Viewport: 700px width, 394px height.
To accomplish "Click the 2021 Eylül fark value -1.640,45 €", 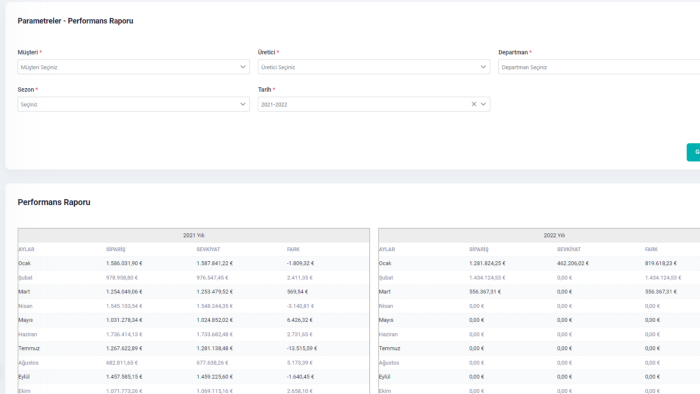I will click(x=300, y=377).
